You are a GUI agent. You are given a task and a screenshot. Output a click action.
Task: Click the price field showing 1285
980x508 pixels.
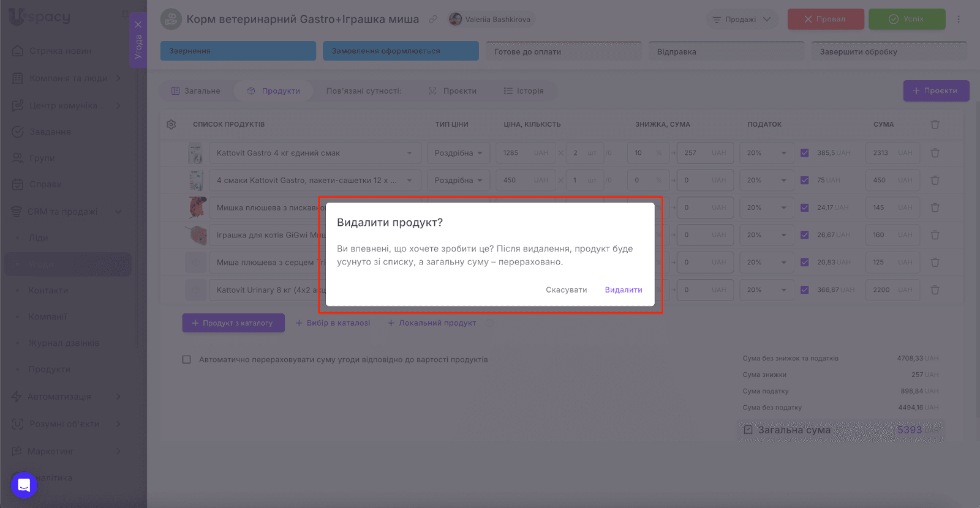(526, 153)
